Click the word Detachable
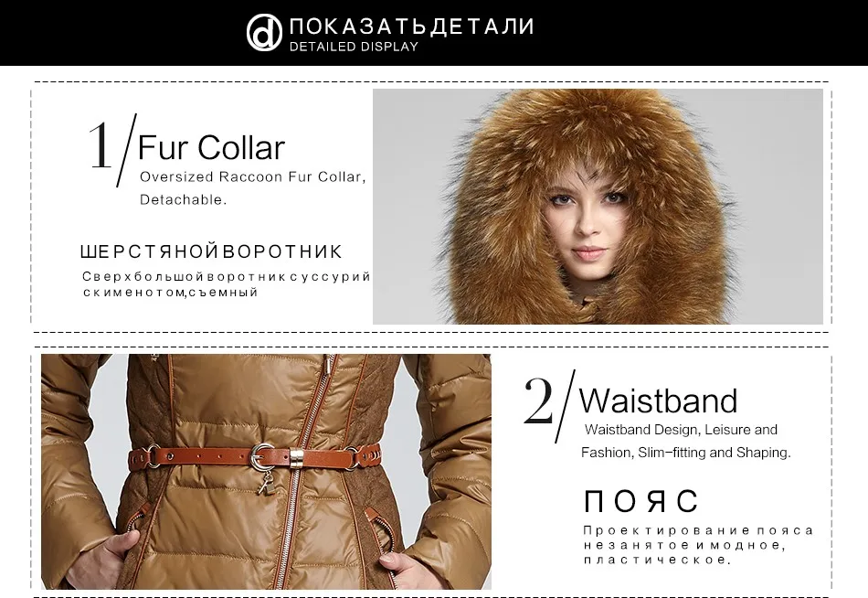 (183, 199)
